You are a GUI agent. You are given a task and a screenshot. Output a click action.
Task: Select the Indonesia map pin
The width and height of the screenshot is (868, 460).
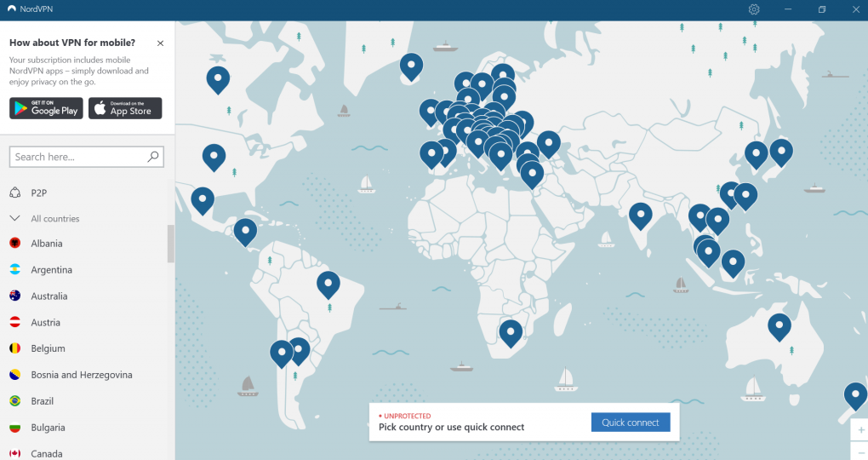[733, 264]
